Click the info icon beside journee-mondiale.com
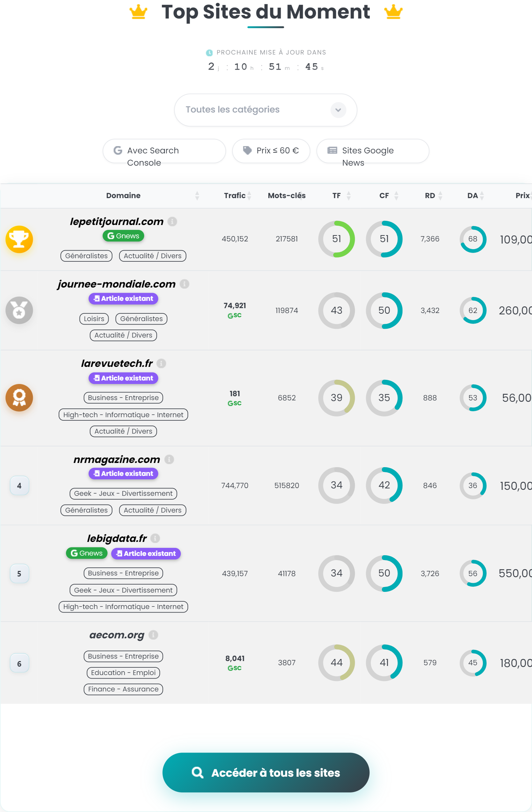 (x=184, y=284)
